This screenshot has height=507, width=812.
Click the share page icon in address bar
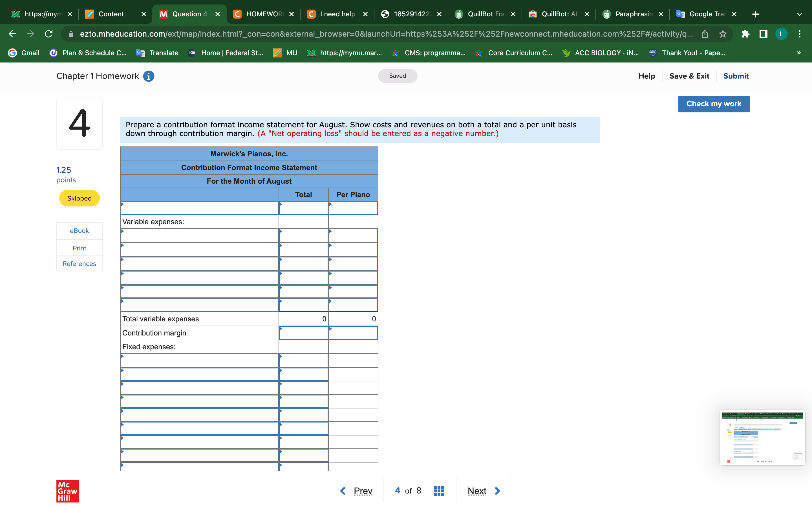705,34
